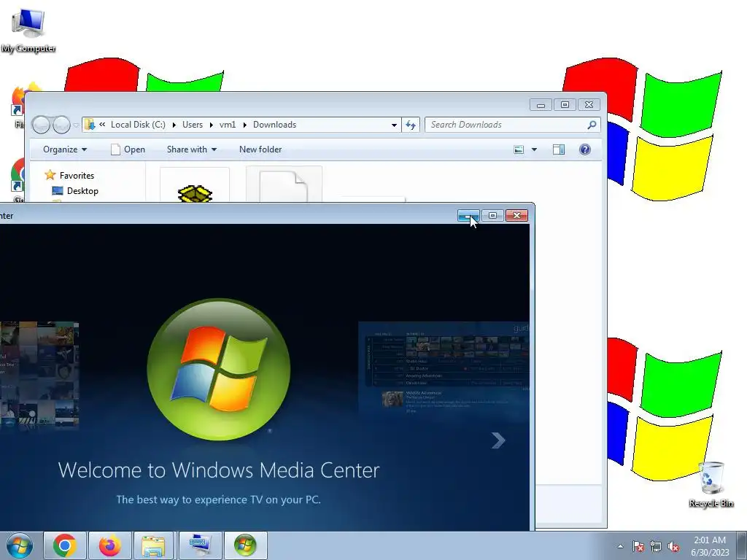This screenshot has width=747, height=560.
Task: Go forward in Explorer Downloads window
Action: coord(61,125)
